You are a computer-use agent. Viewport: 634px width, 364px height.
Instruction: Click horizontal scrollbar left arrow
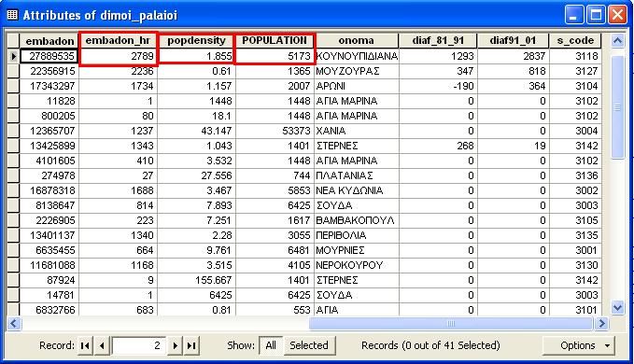point(14,324)
